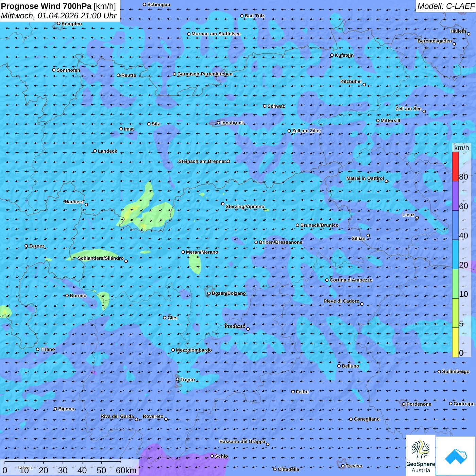Screen dimensions: 476x476
Task: Click the 'Meran/Merano' label
Action: point(202,252)
